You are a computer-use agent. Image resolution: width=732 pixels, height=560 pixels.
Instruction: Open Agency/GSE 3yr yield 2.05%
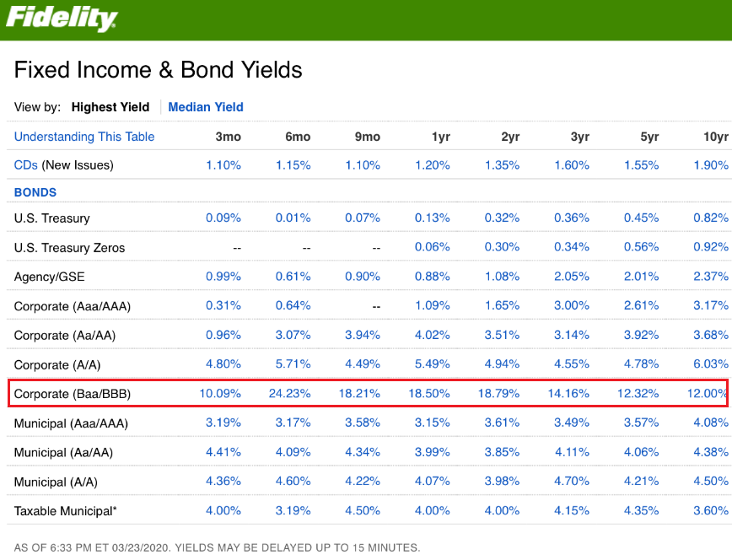(572, 277)
